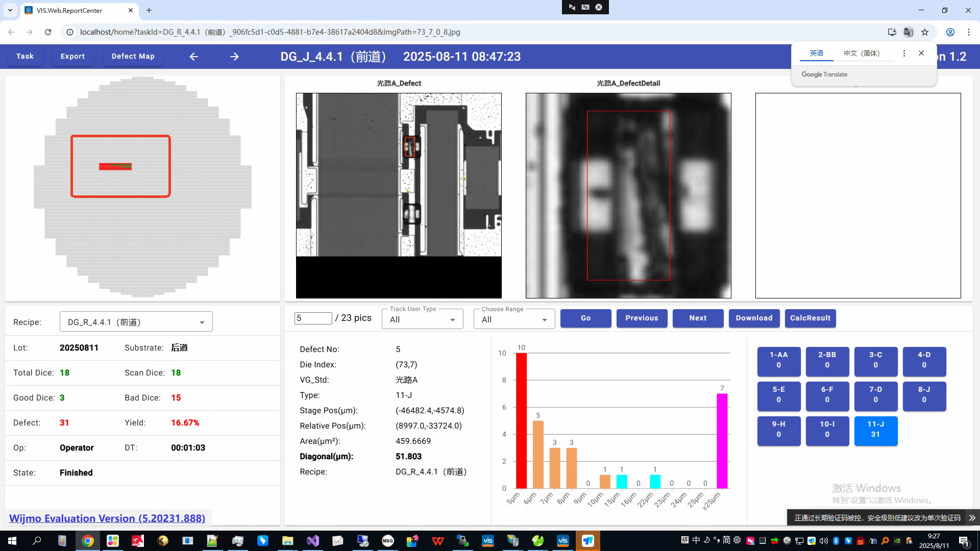Open the Choose Range dropdown
This screenshot has height=551, width=980.
coord(514,320)
